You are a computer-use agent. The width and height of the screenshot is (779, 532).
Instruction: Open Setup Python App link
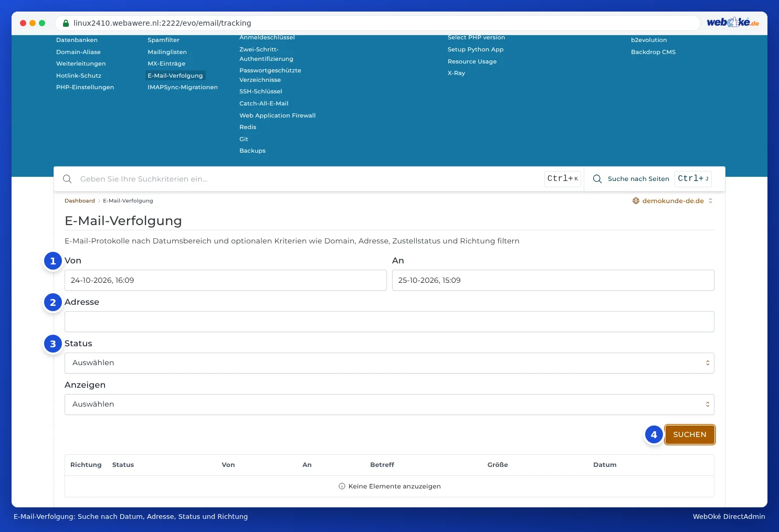476,49
